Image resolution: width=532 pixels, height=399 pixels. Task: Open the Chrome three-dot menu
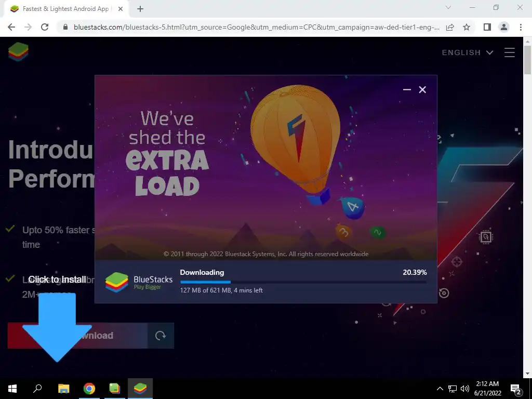point(521,27)
